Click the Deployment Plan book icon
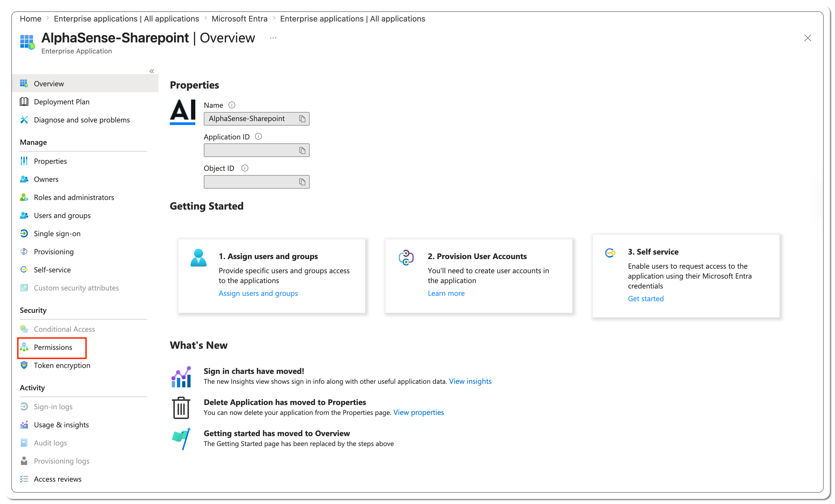The height and width of the screenshot is (504, 835). (x=24, y=102)
